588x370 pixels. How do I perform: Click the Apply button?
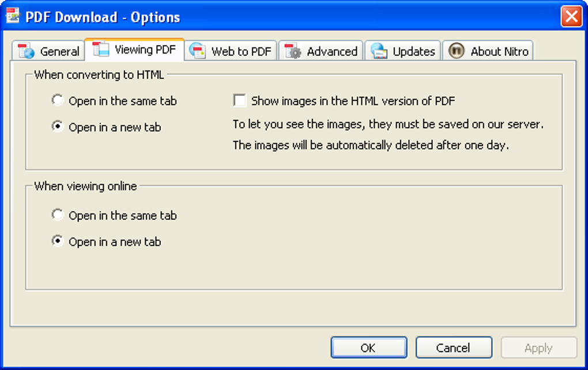coord(538,347)
